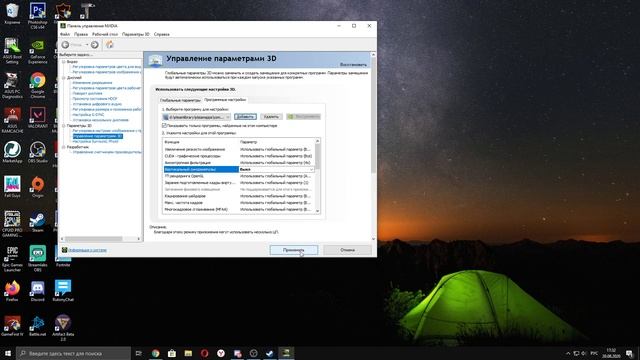Click the Home icon in NVIDIA toolbar

(x=109, y=44)
